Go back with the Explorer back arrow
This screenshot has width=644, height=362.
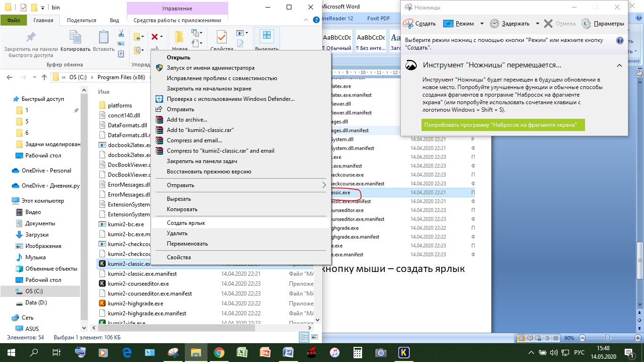coord(9,77)
